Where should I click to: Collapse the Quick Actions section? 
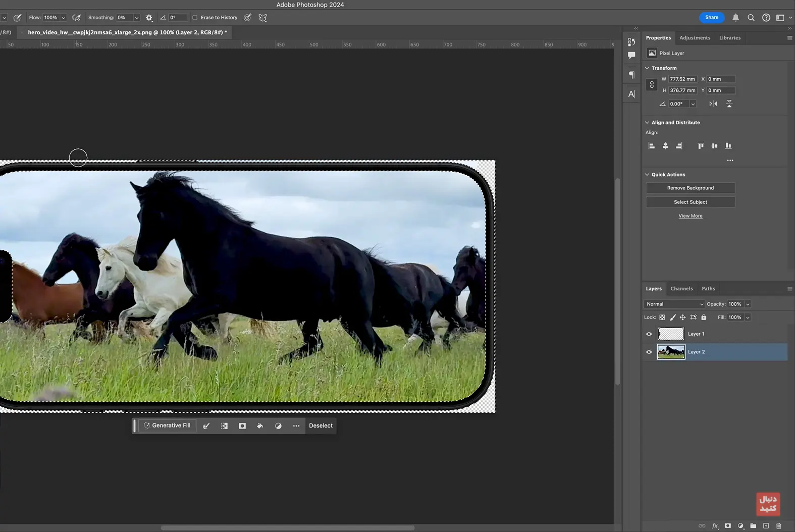tap(647, 175)
